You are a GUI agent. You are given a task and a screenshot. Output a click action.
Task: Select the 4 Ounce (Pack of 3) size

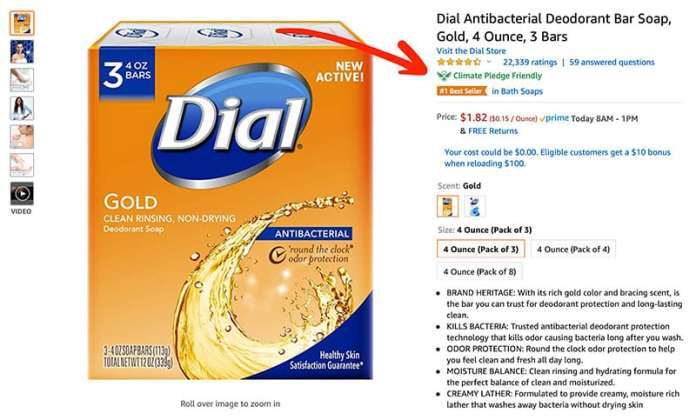481,249
